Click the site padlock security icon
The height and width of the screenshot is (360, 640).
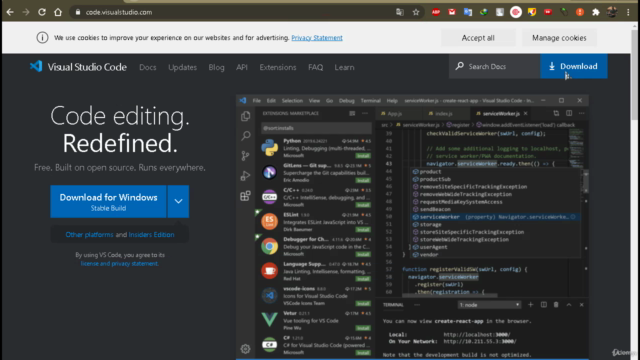point(78,12)
